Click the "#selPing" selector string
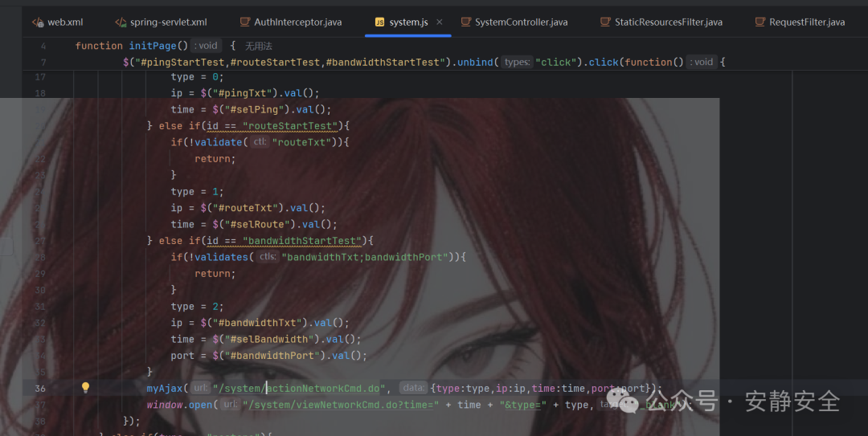The image size is (868, 436). coord(254,109)
